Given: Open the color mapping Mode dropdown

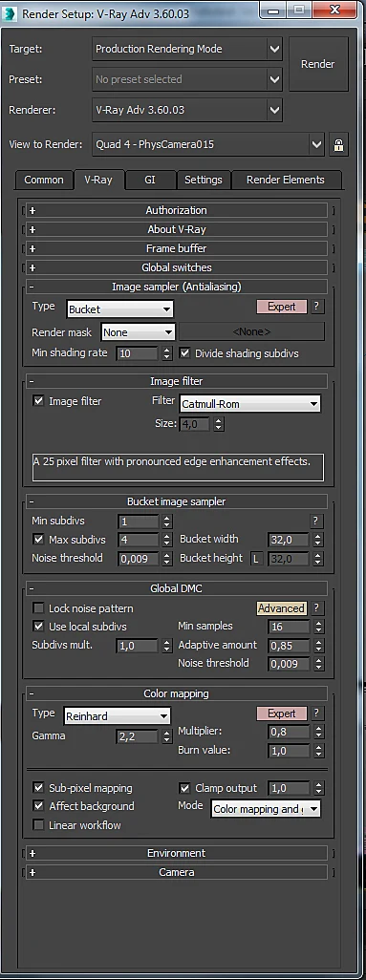Looking at the screenshot, I should coord(266,809).
